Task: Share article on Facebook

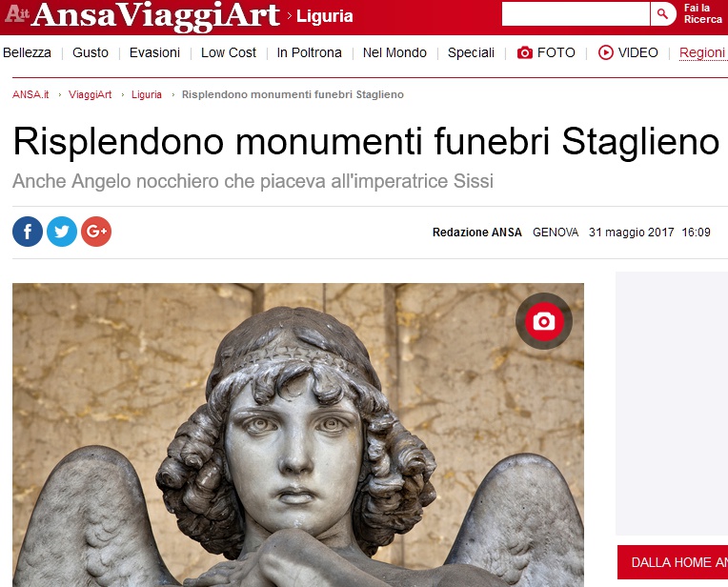Action: [28, 232]
